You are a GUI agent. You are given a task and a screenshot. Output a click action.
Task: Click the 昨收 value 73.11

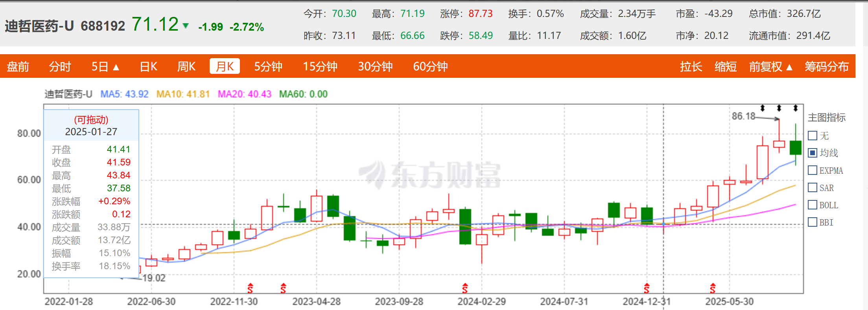coord(344,36)
